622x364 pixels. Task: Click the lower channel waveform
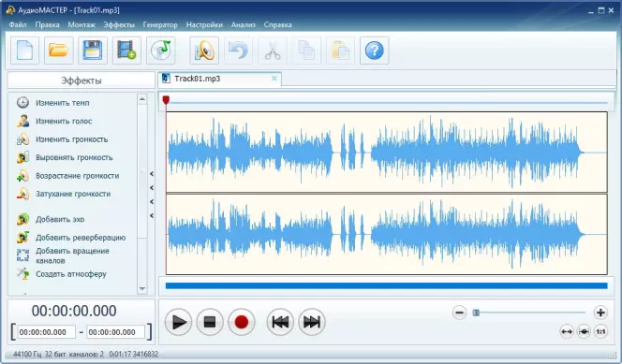click(x=386, y=234)
